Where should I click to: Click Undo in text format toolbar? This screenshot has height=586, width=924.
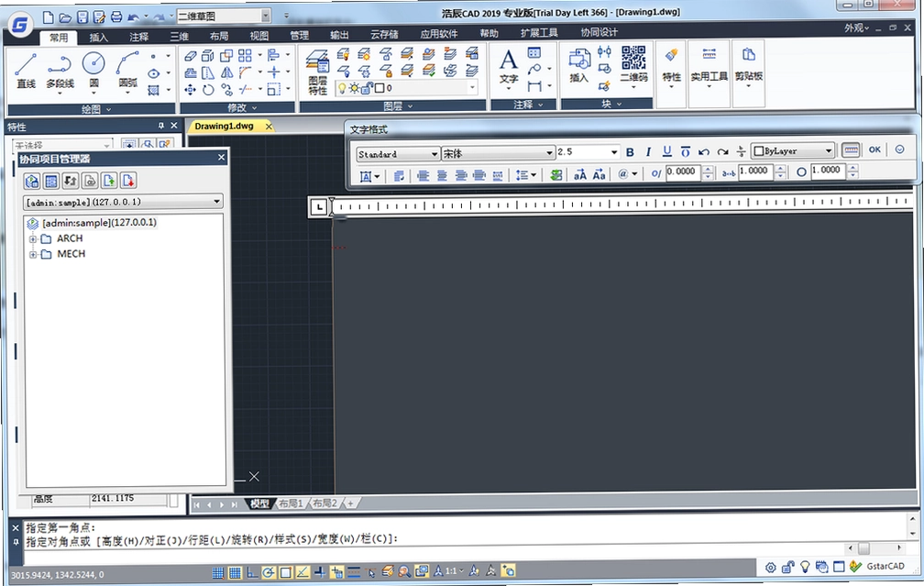(x=704, y=151)
